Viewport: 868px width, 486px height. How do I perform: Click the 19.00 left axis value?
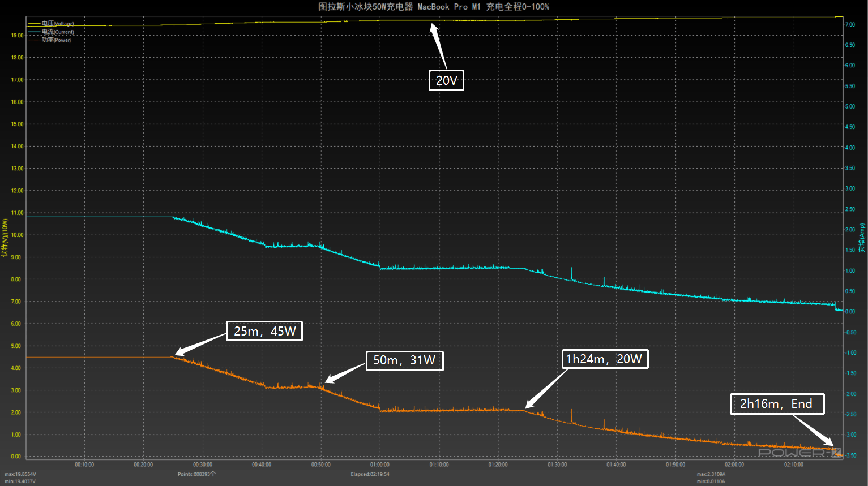tap(18, 35)
